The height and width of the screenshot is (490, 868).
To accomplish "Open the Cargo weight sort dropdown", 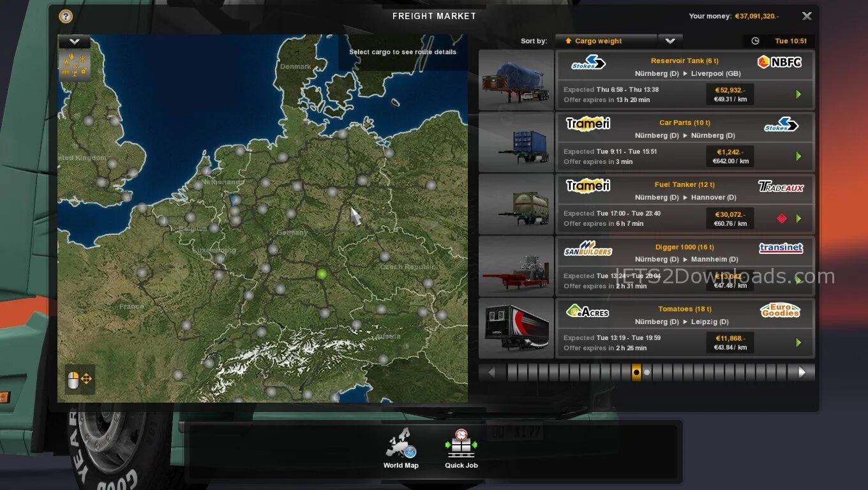I will 606,41.
